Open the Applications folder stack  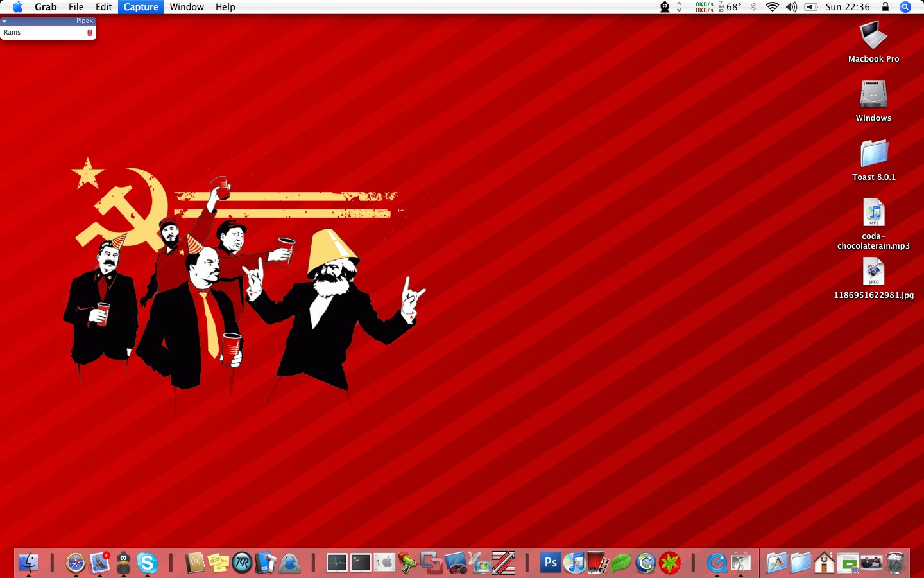tap(776, 563)
